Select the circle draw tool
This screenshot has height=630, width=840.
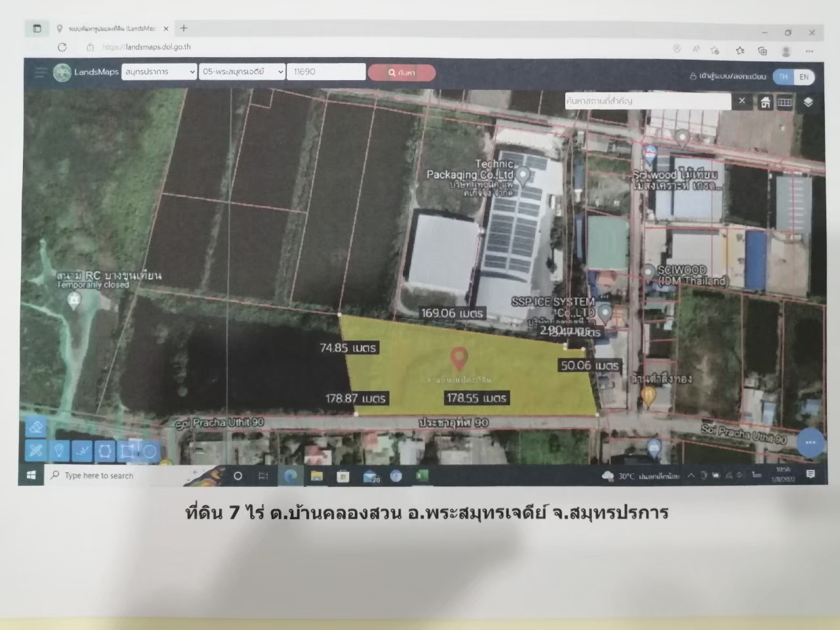(150, 451)
